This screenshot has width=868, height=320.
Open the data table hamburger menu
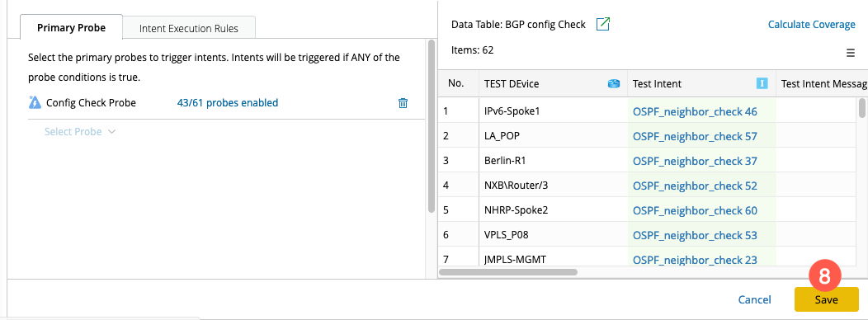click(x=851, y=53)
